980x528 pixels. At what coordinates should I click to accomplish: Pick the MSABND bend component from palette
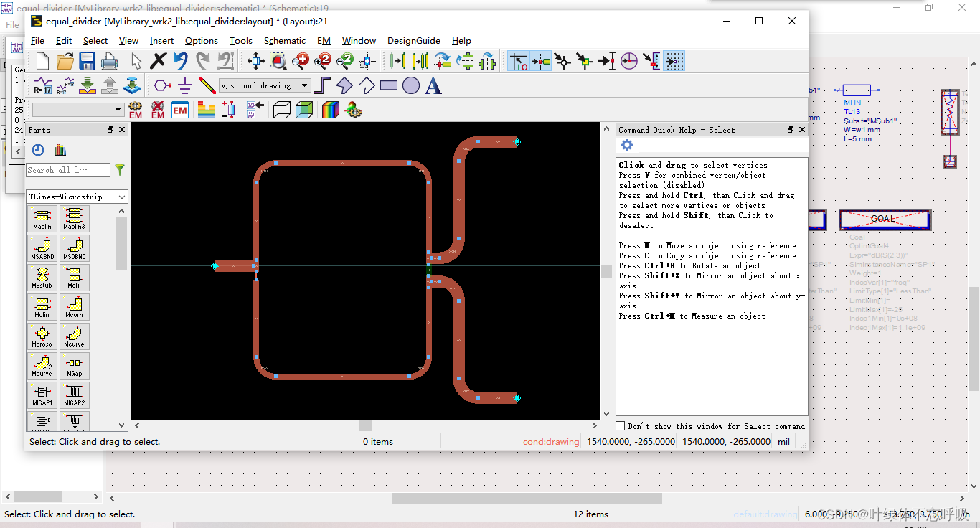42,248
